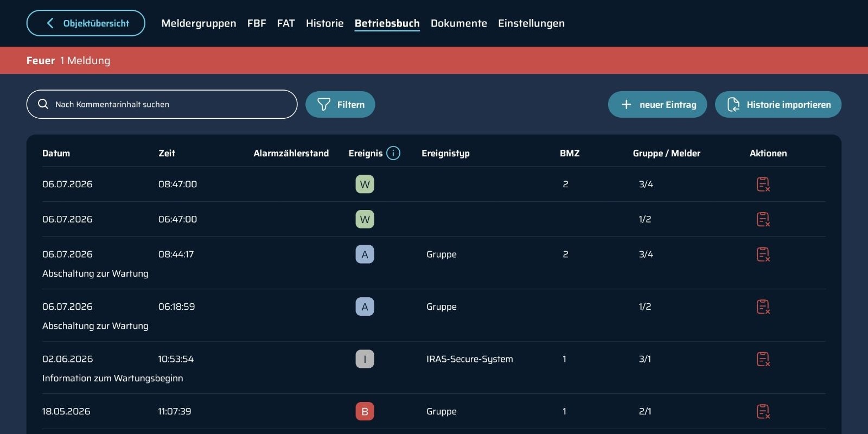Click the W event badge in the 08:47:00 row
The image size is (868, 434).
pos(365,184)
